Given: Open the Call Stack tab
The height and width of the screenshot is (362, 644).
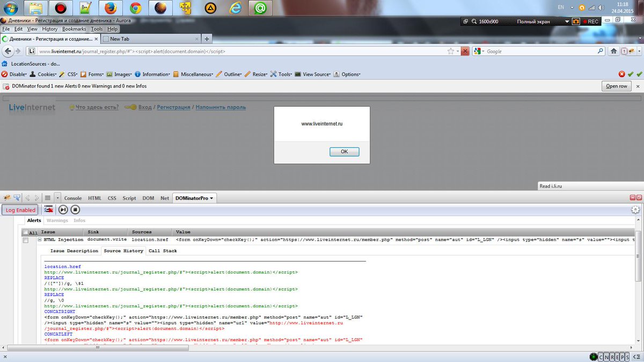Looking at the screenshot, I should tap(163, 250).
